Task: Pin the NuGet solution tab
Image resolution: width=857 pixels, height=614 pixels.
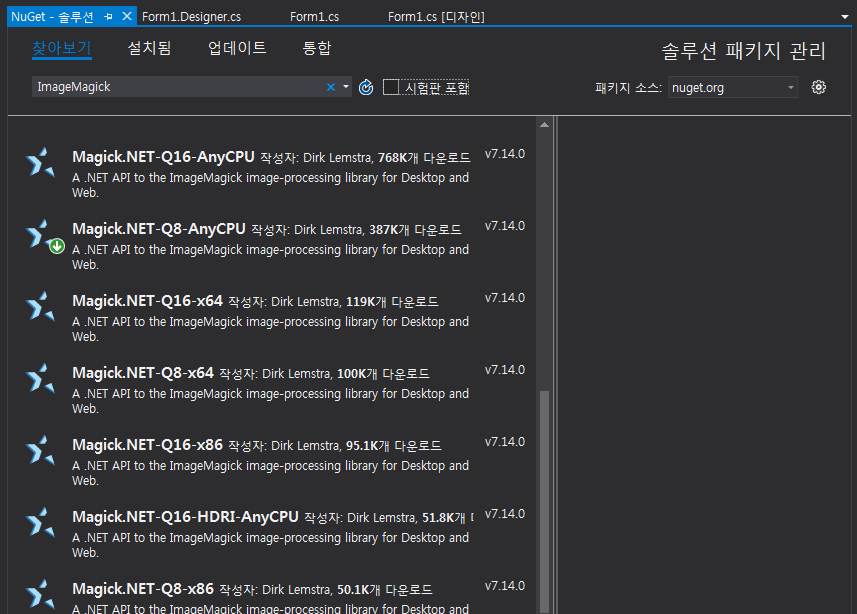Action: point(108,16)
